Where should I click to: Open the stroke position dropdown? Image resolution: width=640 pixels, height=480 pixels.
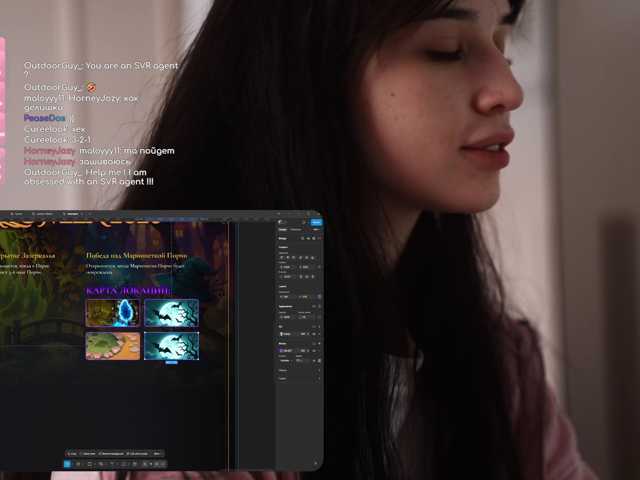point(287,361)
